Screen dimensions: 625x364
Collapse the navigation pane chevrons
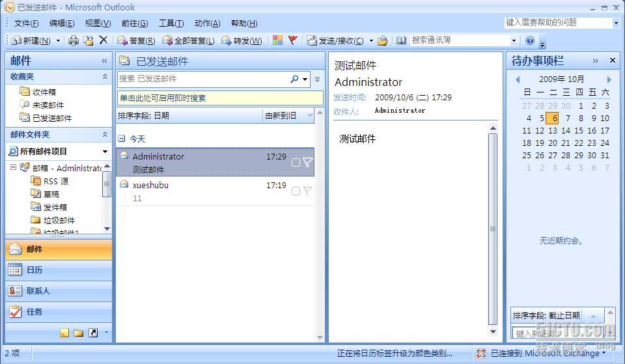(x=104, y=61)
